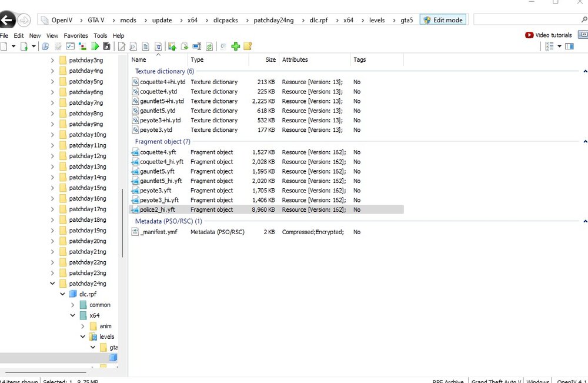Collapse the Texture dictionary group
Viewport: 588px width, 383px height.
point(585,71)
